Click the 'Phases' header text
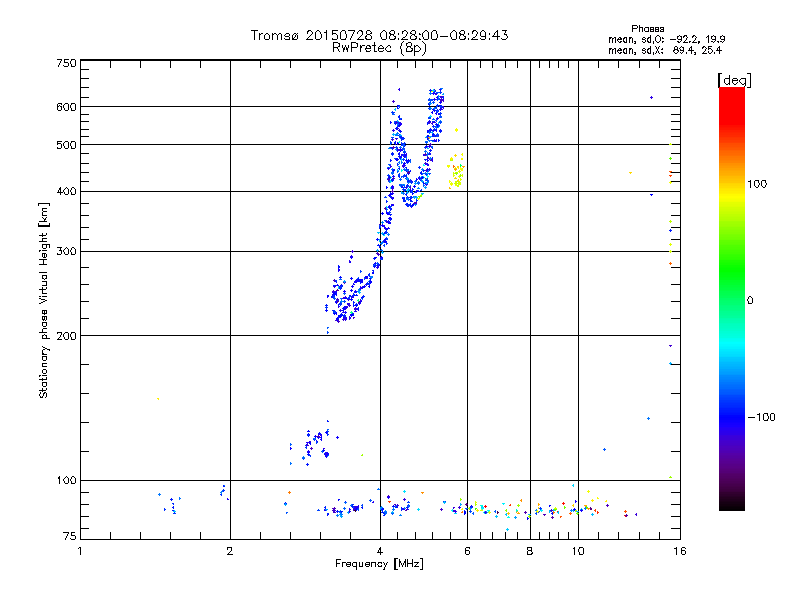 tap(647, 29)
